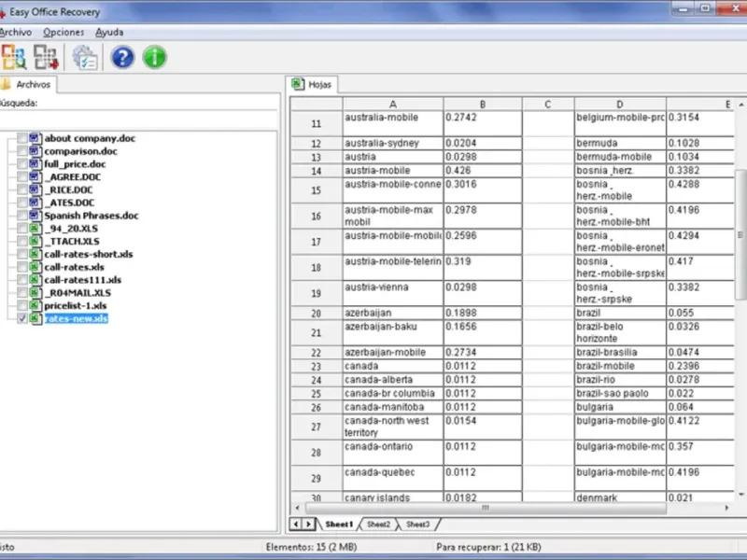Click the cell containing bermuda-mobile
Viewport: 747px width, 560px height.
point(620,157)
